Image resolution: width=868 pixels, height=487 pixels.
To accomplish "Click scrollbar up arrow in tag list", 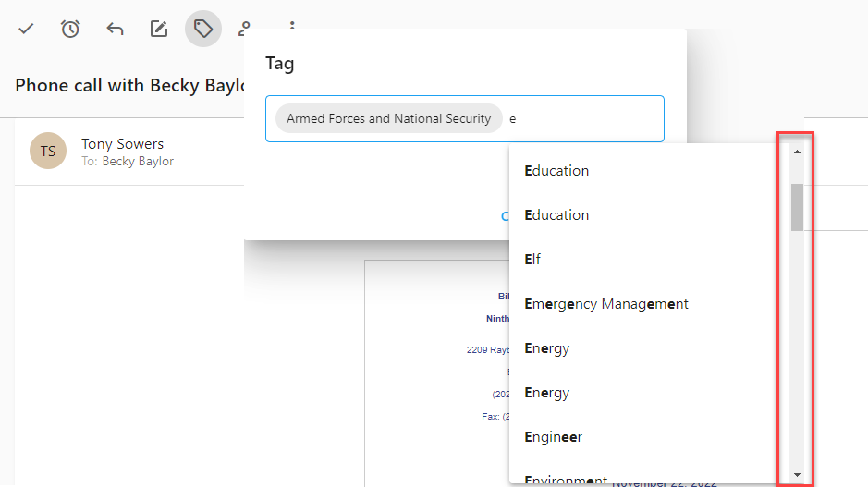I will click(x=797, y=152).
